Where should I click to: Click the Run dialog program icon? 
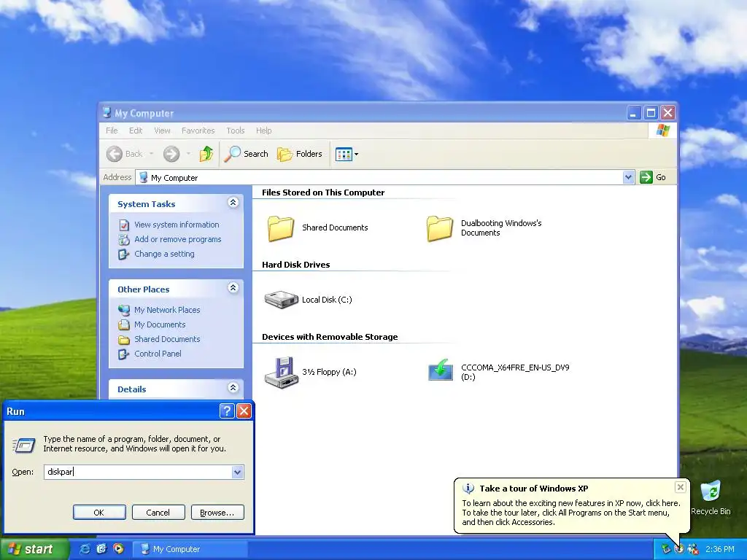[x=24, y=446]
